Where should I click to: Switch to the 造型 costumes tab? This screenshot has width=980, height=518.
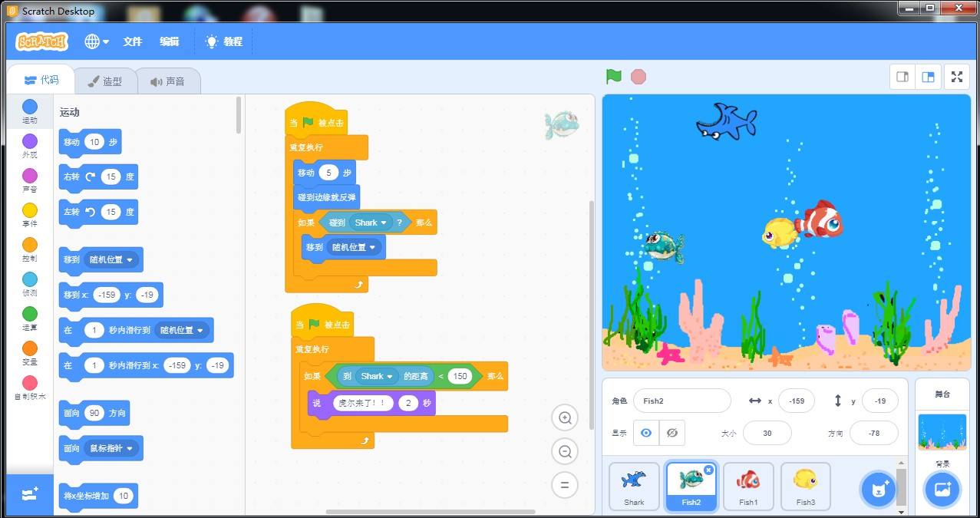pos(105,81)
